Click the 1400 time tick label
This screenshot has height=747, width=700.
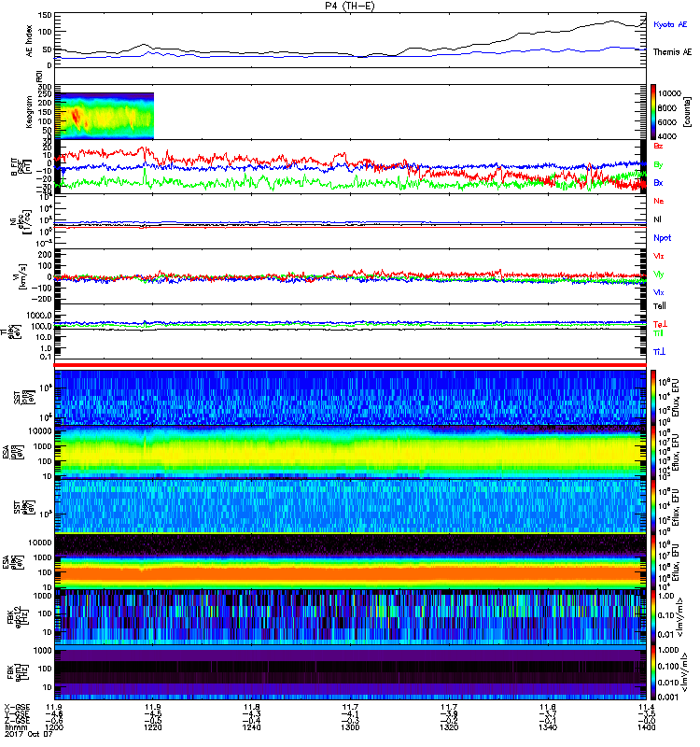coord(647,727)
